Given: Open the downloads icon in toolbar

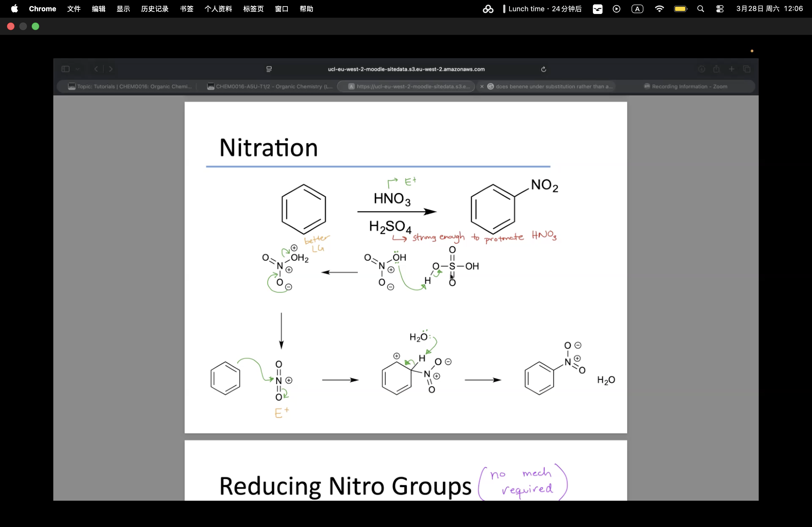Looking at the screenshot, I should coord(701,69).
